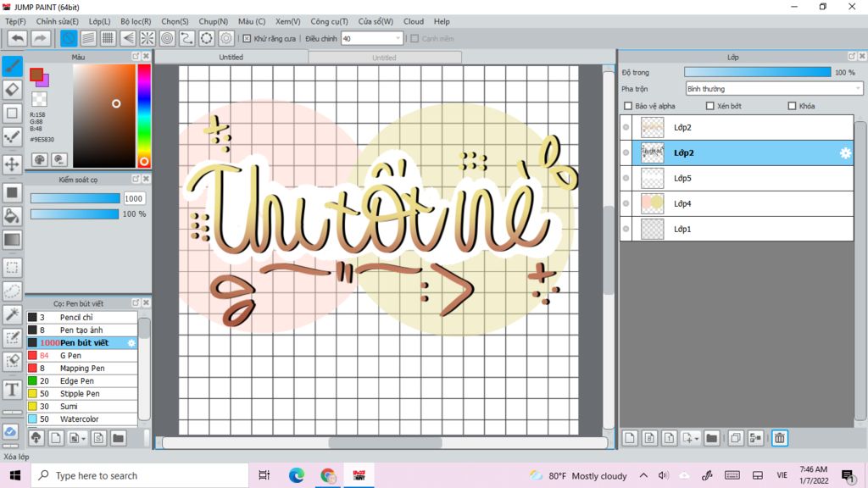Open the Pha trộn blend mode dropdown
The image size is (868, 488).
tap(774, 88)
